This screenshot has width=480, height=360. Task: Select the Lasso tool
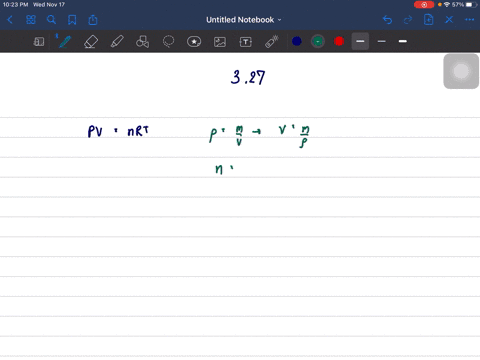pyautogui.click(x=168, y=42)
